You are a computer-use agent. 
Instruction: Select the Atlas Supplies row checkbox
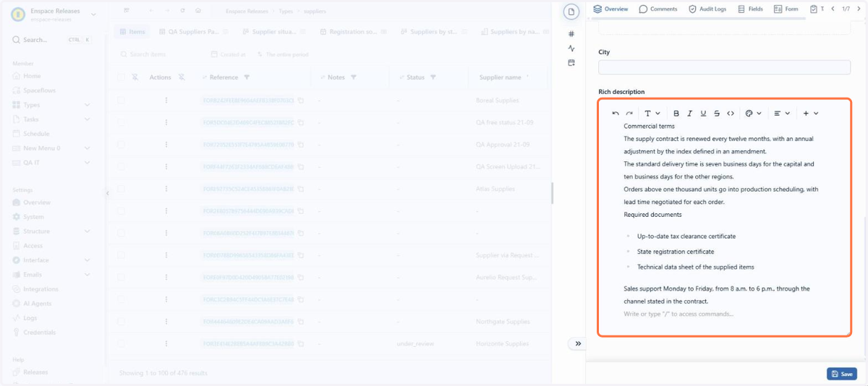click(x=121, y=189)
